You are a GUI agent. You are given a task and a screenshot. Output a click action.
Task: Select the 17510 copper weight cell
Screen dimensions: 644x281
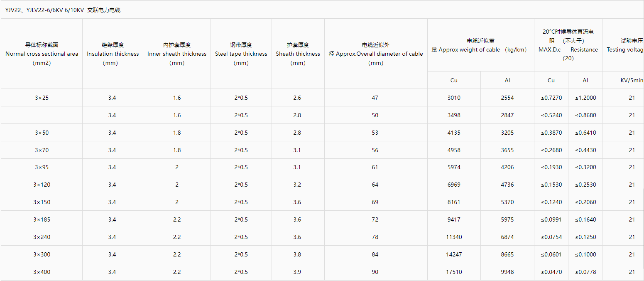[454, 272]
